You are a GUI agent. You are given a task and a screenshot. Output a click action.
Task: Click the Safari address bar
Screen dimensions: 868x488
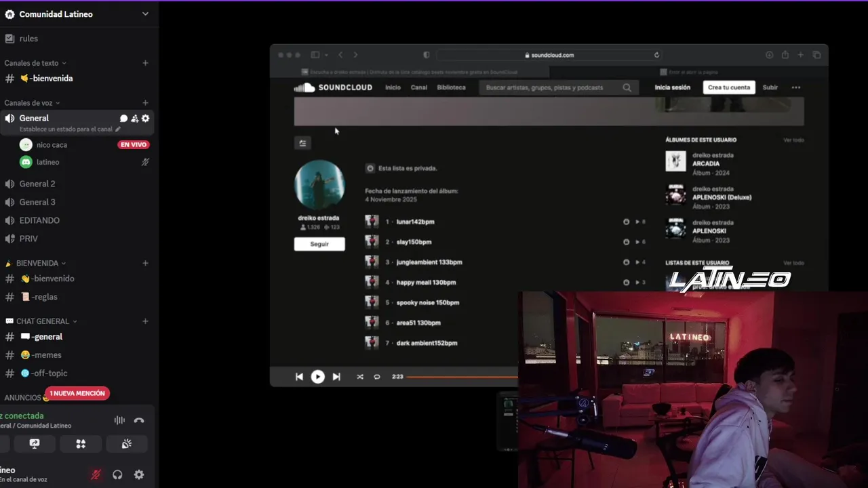[x=549, y=55]
